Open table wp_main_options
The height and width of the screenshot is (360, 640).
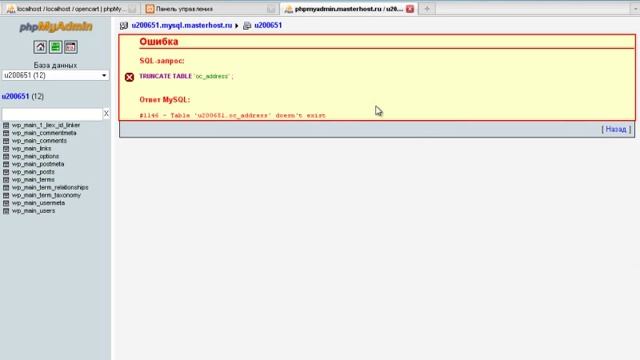coord(35,156)
